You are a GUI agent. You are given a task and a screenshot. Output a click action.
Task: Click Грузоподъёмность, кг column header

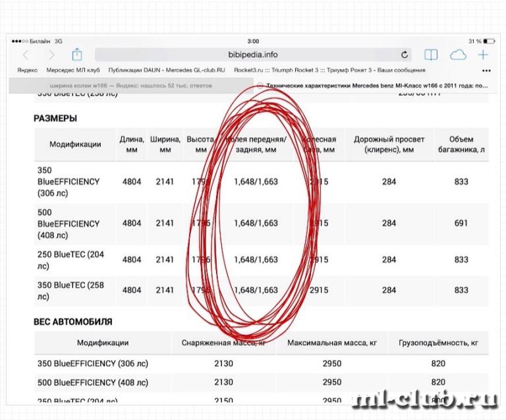point(438,343)
